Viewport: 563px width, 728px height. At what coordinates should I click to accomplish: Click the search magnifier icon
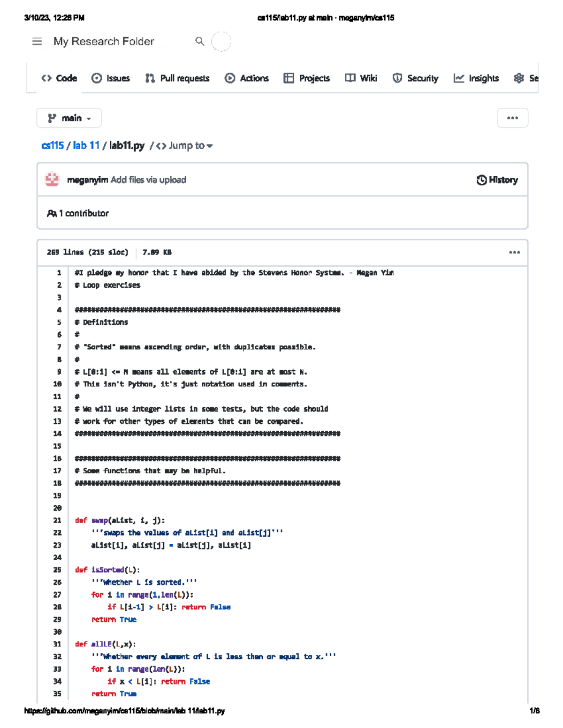click(200, 42)
